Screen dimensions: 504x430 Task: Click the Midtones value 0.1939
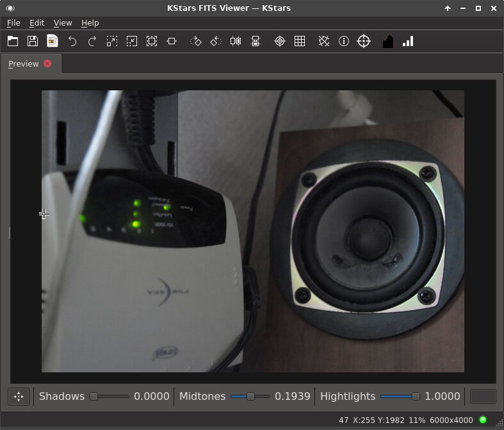tap(293, 396)
